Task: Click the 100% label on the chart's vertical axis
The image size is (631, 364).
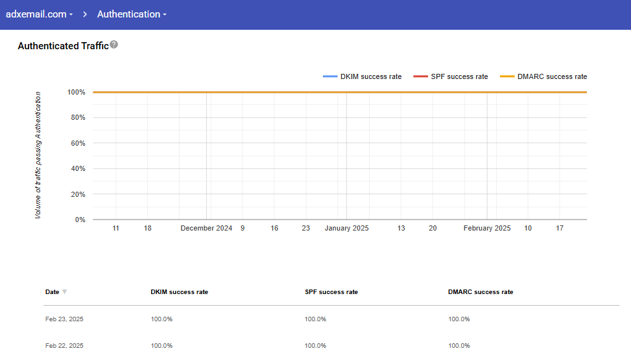Action: coord(76,93)
